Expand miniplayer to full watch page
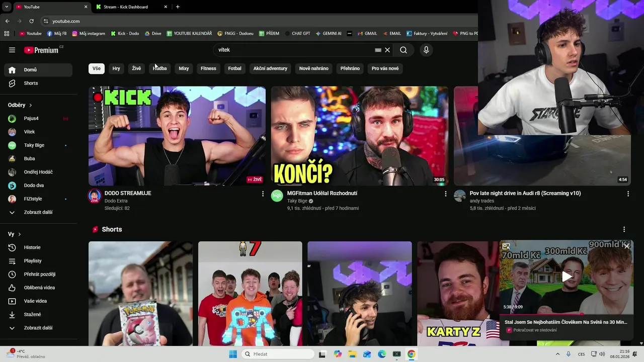 pyautogui.click(x=506, y=246)
